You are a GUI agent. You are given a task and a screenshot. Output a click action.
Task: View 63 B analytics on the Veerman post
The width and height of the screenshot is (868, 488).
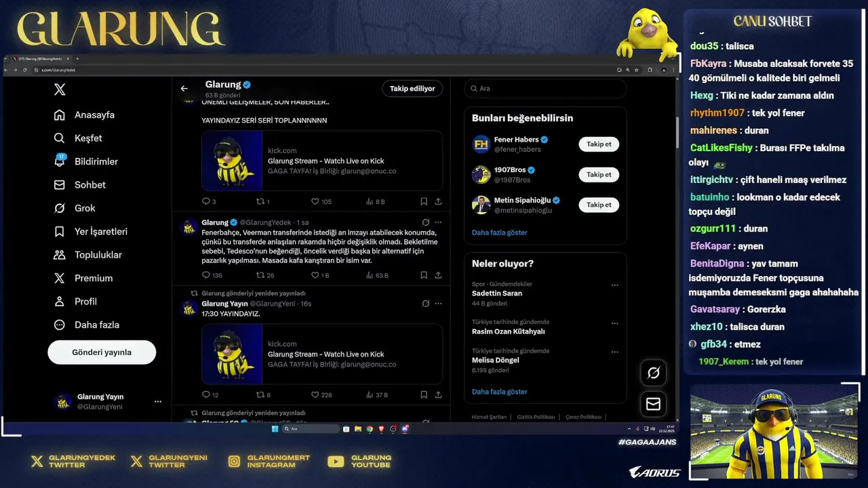[377, 275]
